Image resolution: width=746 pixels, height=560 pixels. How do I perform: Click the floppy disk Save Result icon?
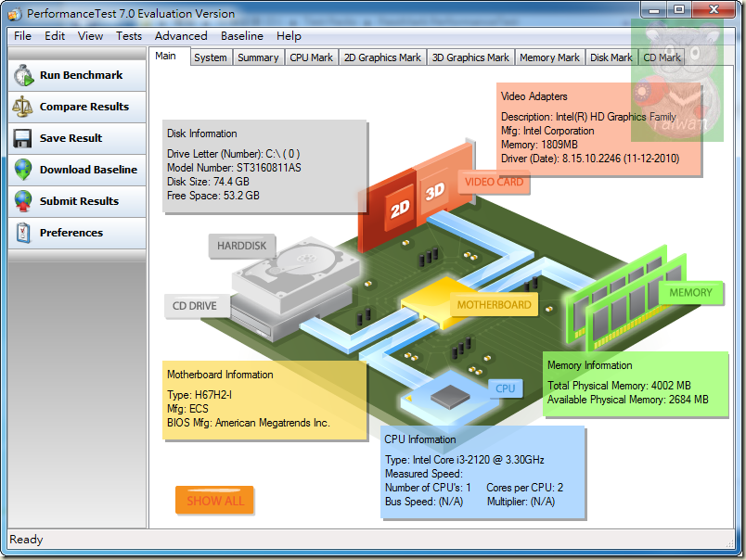(x=23, y=138)
